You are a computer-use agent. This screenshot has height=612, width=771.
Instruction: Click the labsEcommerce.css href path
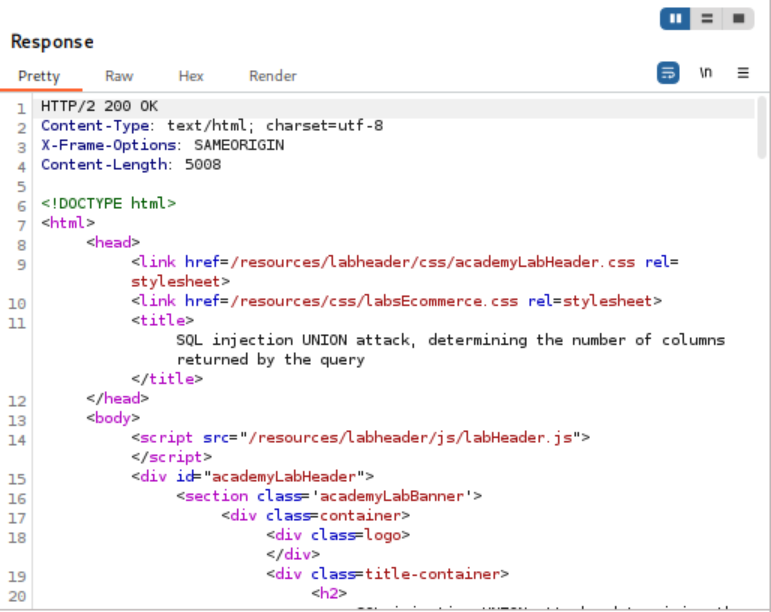(x=375, y=301)
